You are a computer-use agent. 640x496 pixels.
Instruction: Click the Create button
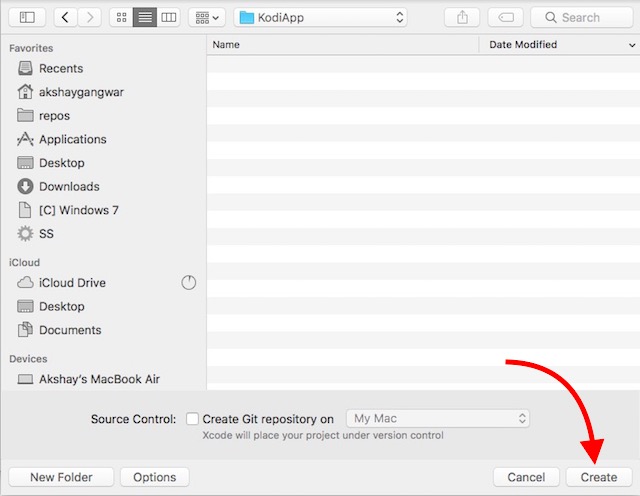pos(599,477)
